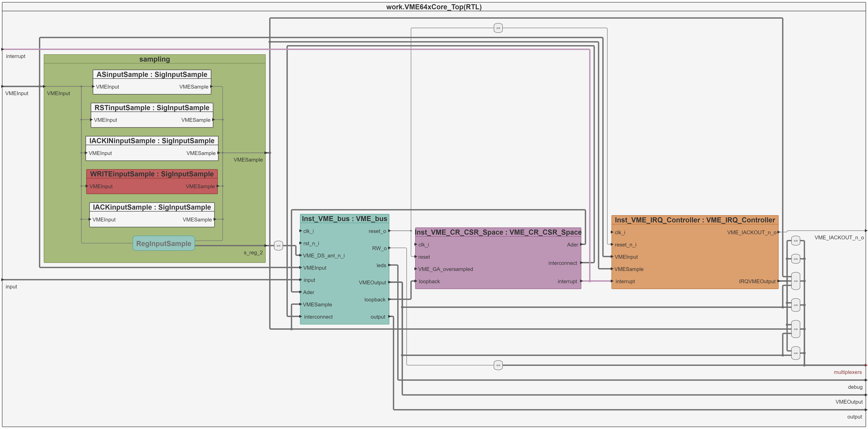The width and height of the screenshot is (868, 429).
Task: Select the ASinputSample : SigInputSample block title
Action: coord(152,74)
